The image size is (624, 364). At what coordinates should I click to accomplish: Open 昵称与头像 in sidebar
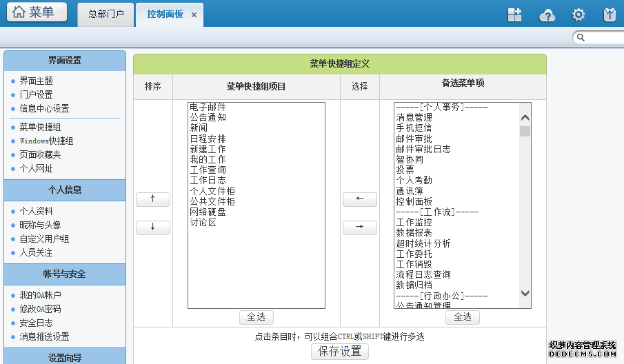(40, 225)
